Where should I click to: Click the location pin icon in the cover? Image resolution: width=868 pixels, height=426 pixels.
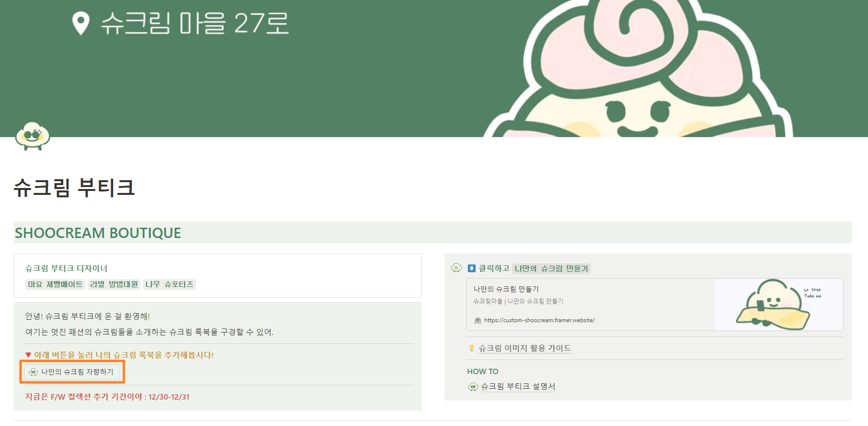pos(81,23)
